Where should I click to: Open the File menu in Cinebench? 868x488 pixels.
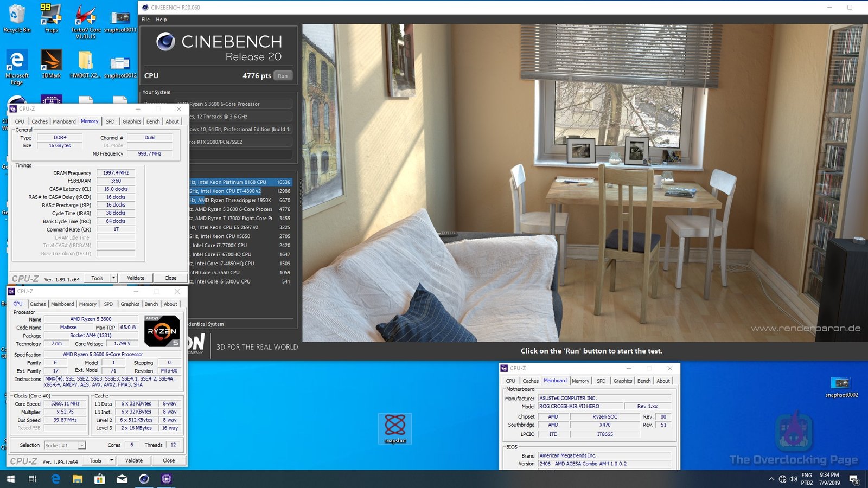145,19
